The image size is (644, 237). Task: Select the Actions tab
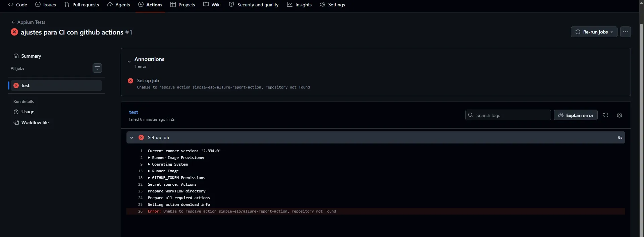150,5
